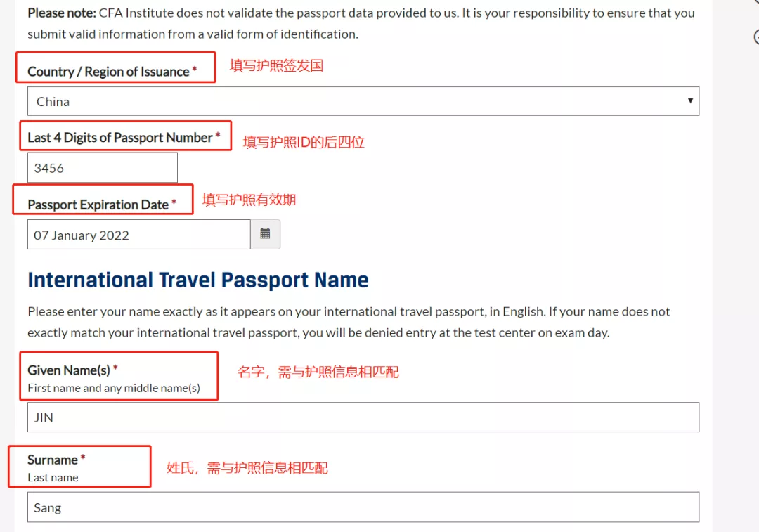Click the Given Name(s) label
Image resolution: width=759 pixels, height=532 pixels.
[x=72, y=370]
